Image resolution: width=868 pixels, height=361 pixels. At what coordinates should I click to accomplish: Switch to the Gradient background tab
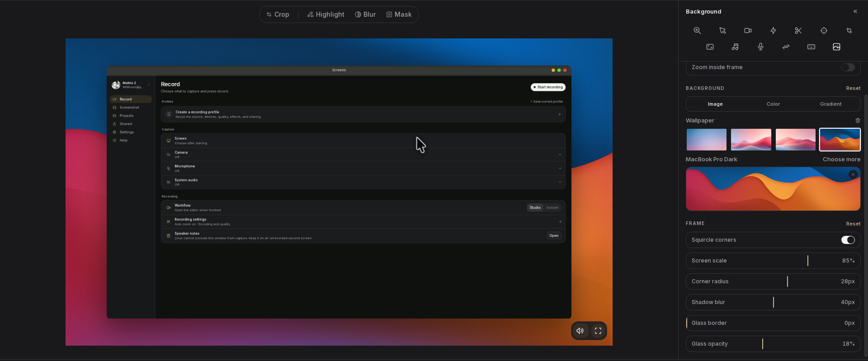(831, 104)
